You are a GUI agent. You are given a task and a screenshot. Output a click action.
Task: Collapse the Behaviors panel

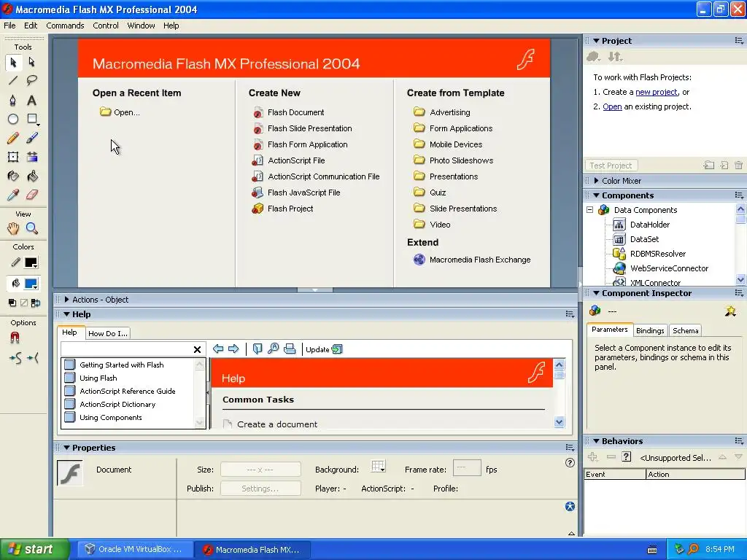(x=596, y=441)
